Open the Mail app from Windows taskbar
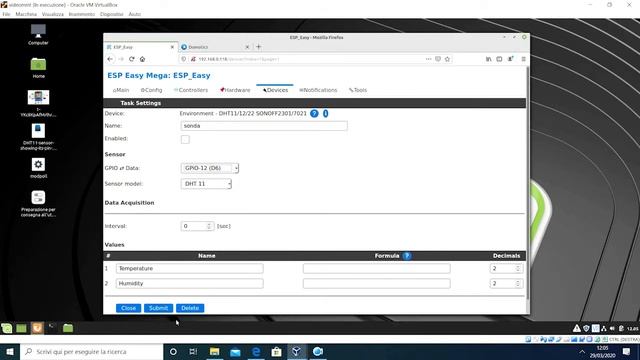Image resolution: width=640 pixels, height=360 pixels. click(235, 351)
